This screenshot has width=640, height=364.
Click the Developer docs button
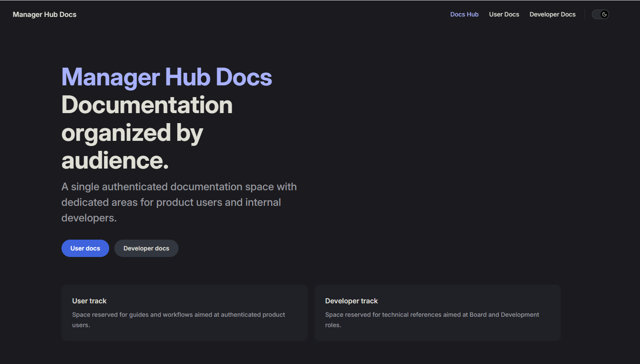[x=146, y=248]
